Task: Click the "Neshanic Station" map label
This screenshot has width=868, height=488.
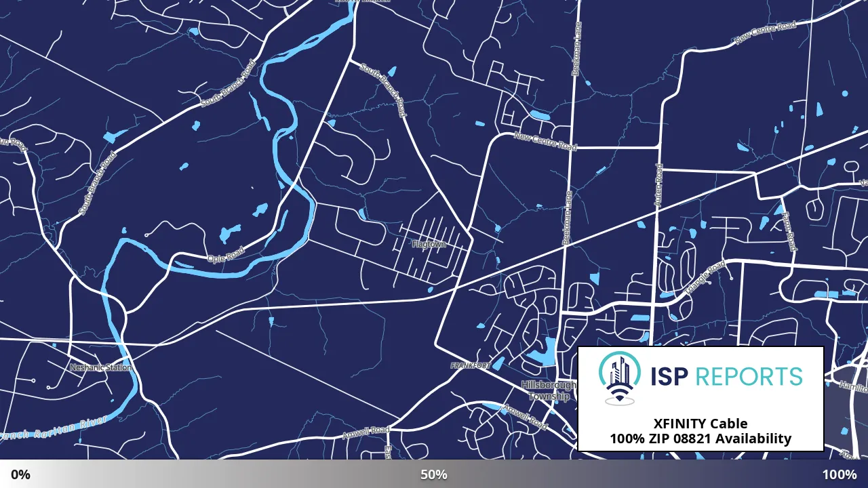Action: (x=101, y=367)
